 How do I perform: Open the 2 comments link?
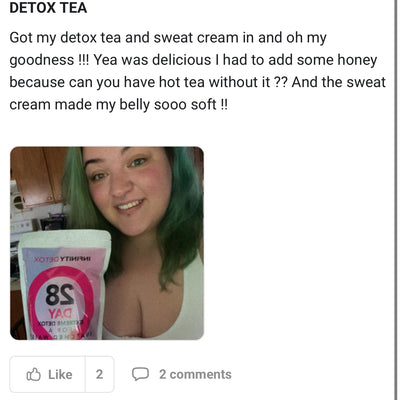(195, 374)
